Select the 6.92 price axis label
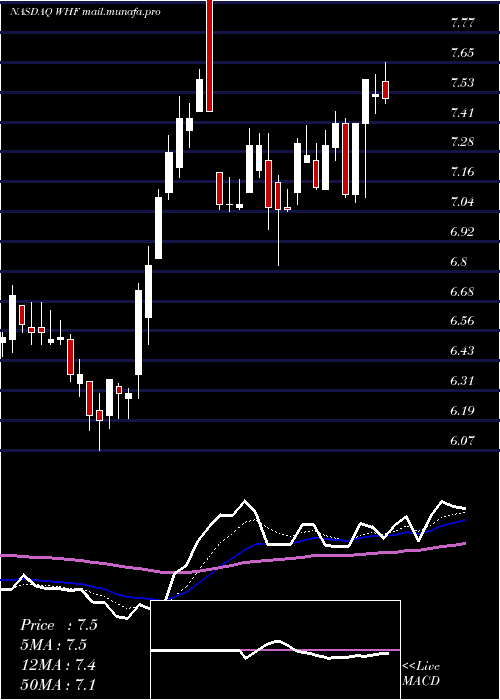Image resolution: width=500 pixels, height=700 pixels. click(462, 232)
